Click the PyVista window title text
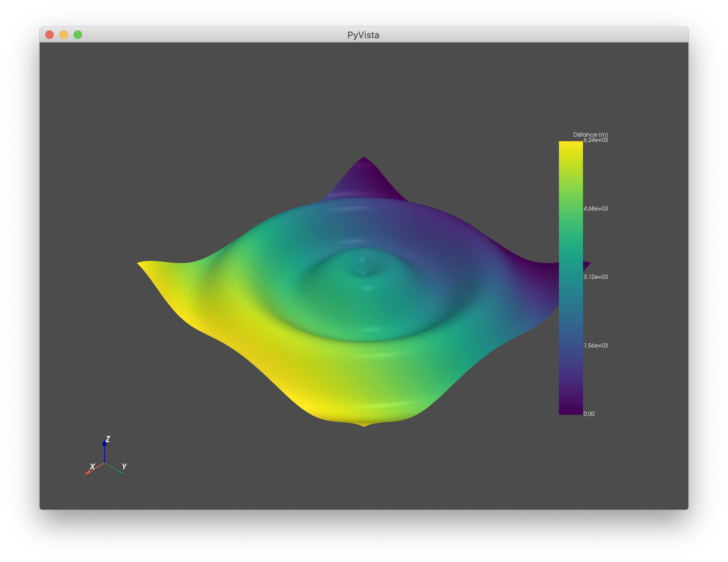This screenshot has width=728, height=562. coord(363,35)
